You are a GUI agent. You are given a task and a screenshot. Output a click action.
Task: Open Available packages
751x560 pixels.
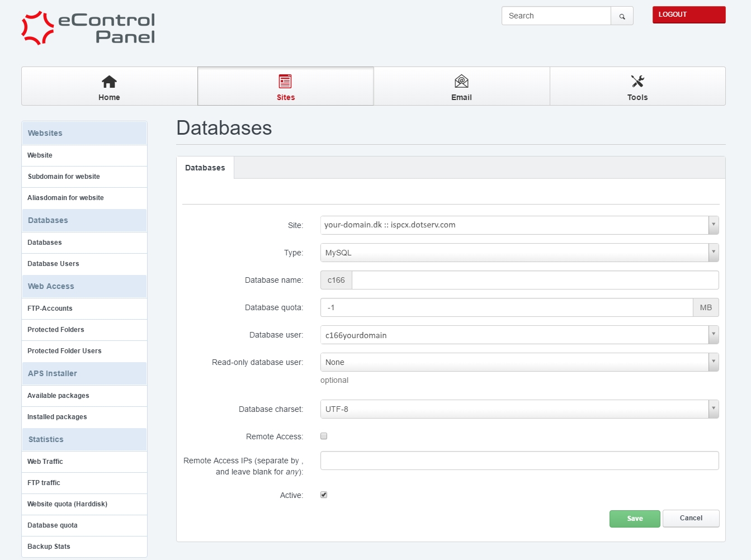coord(84,396)
